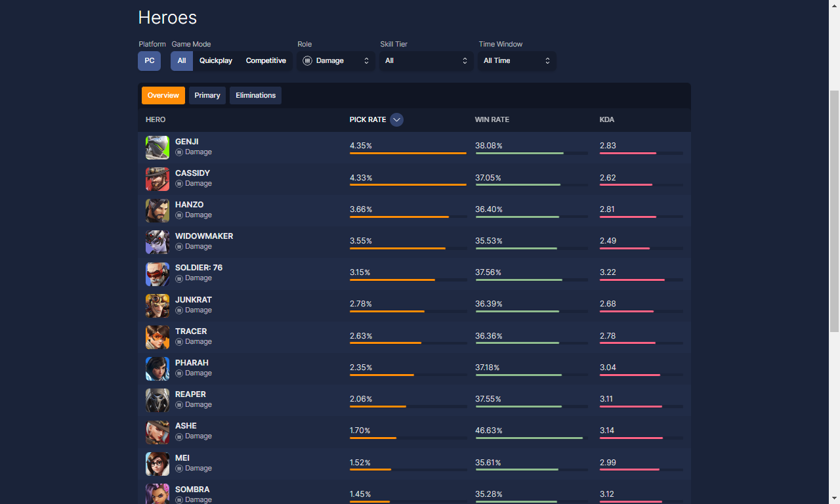Switch to the Eliminations tab
Screen dimensions: 840x504
pos(255,96)
